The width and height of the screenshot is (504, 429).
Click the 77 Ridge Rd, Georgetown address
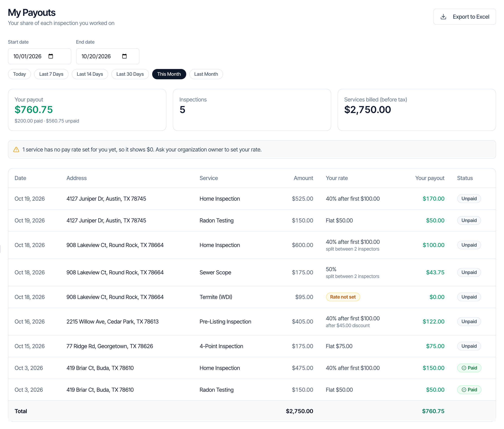coord(110,346)
